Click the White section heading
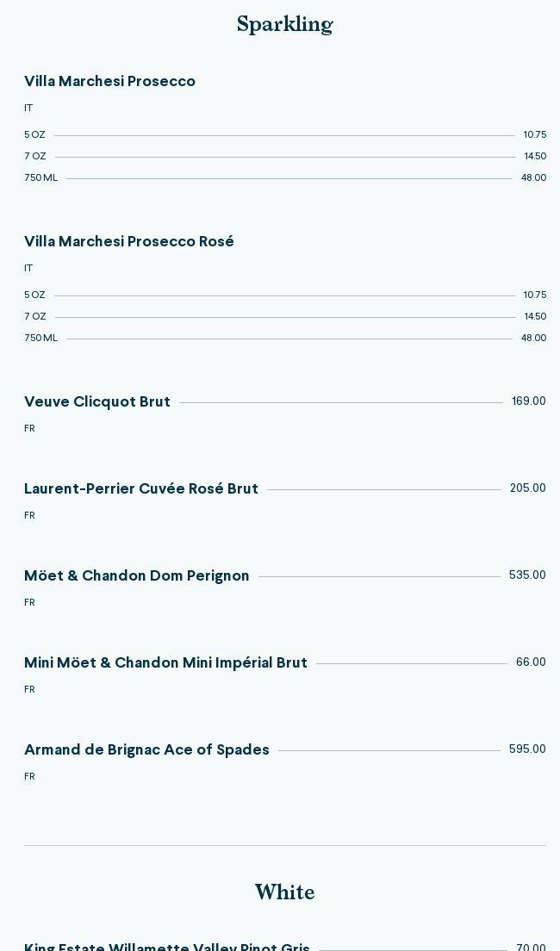560x951 pixels. pos(284,892)
